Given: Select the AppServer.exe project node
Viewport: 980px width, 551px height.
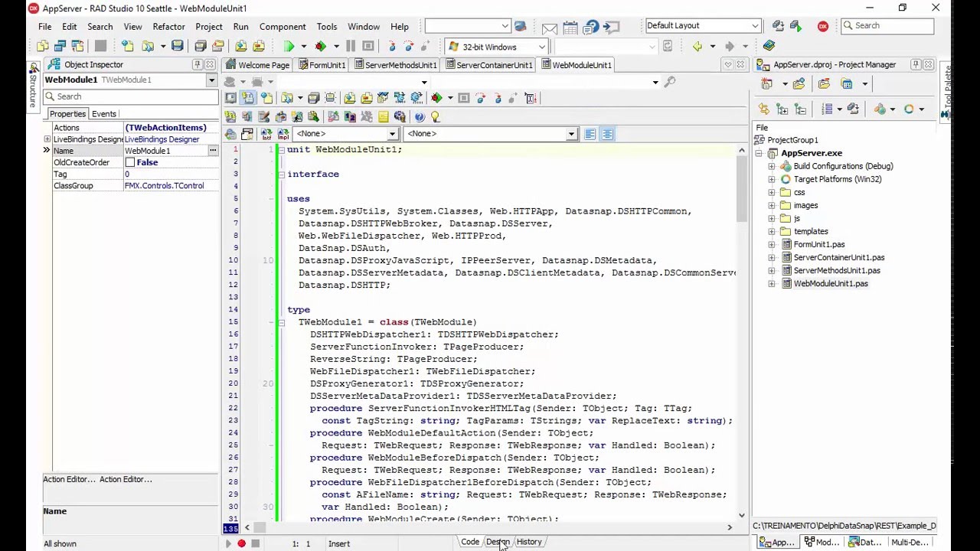Looking at the screenshot, I should [811, 153].
